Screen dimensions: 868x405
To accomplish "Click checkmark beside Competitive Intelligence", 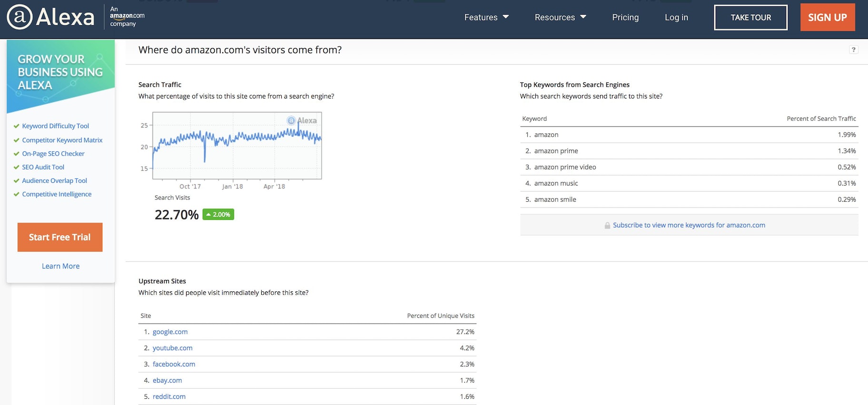I will point(17,194).
